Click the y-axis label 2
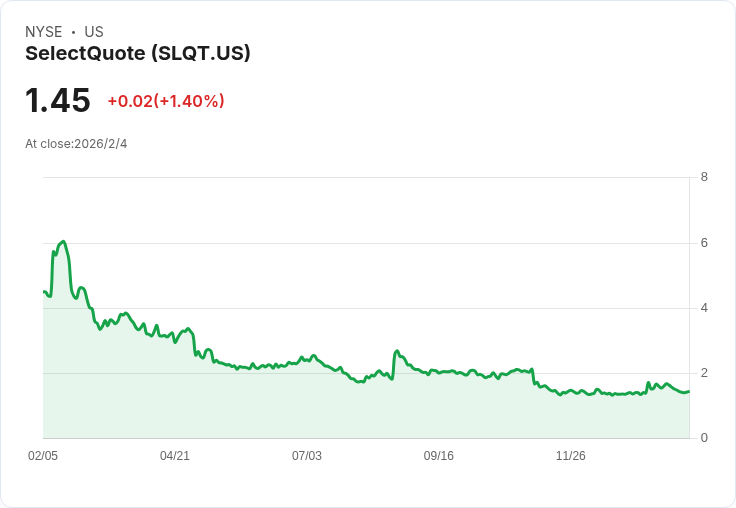Screen dimensions: 736x508 [x=705, y=373]
